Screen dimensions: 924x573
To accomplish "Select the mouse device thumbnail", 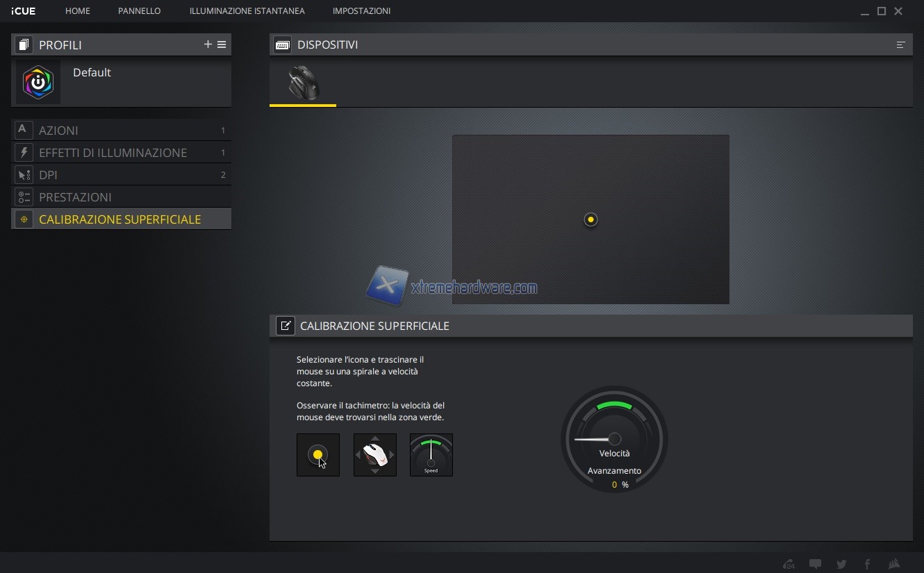I will pyautogui.click(x=303, y=83).
